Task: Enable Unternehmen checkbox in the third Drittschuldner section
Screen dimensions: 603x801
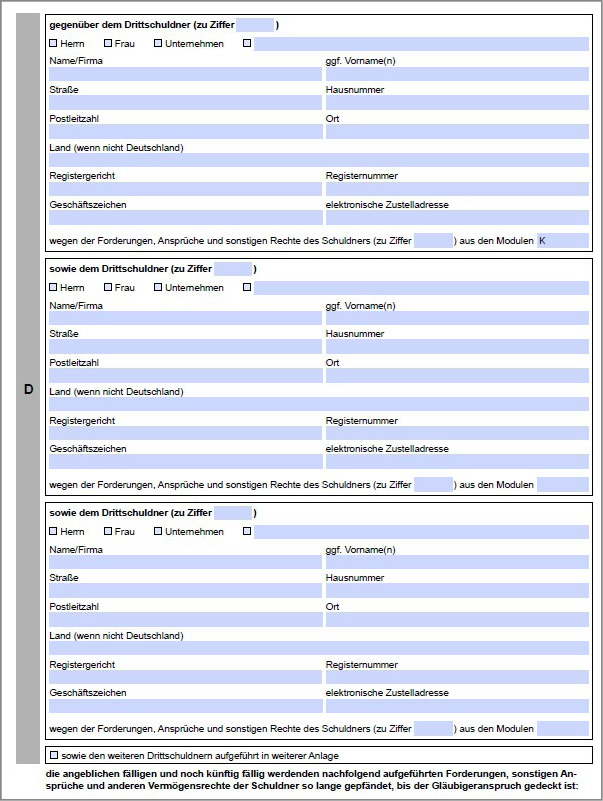Action: point(159,532)
